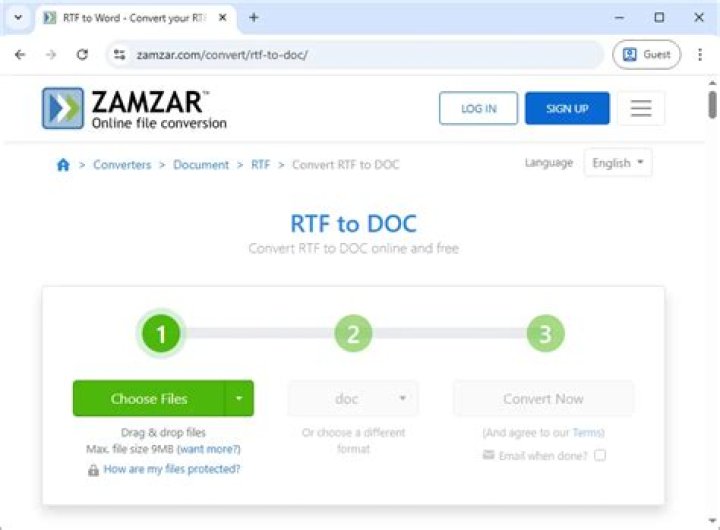
Task: Click the browser back arrow
Action: click(x=20, y=55)
